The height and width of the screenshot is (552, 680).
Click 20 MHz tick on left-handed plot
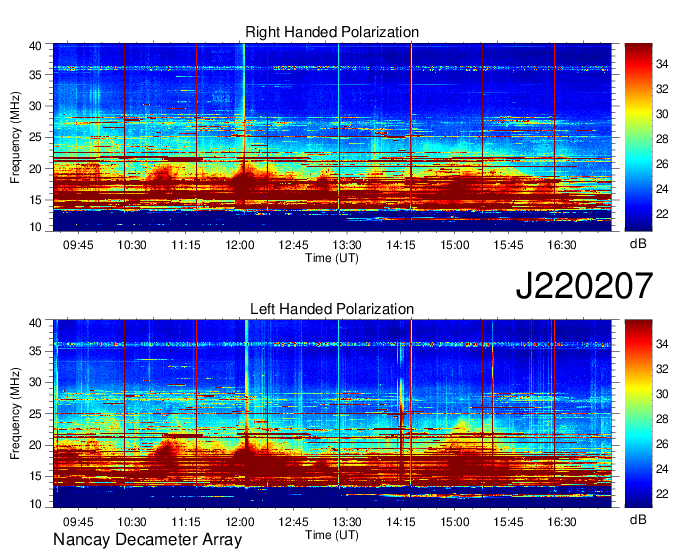pos(36,445)
